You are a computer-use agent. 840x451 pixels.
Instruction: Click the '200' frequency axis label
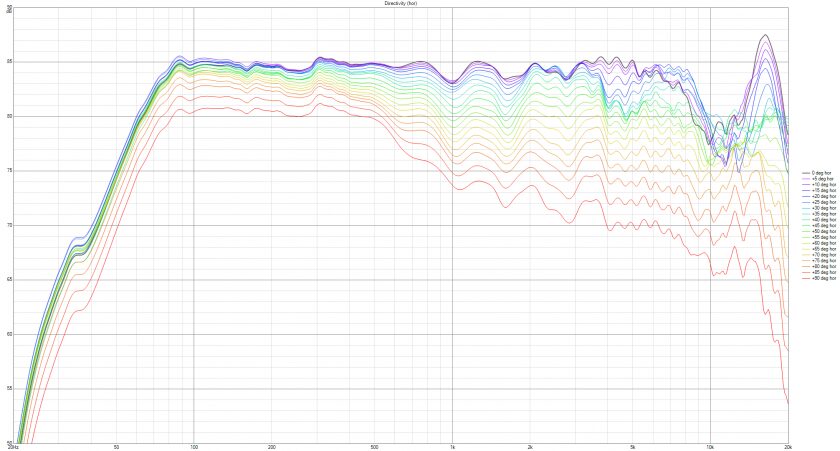click(272, 447)
